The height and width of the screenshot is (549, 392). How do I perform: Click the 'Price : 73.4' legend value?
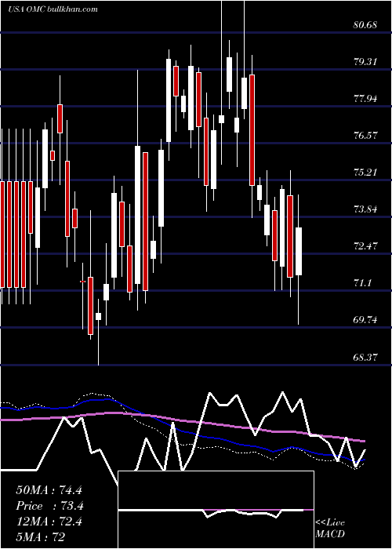click(x=49, y=506)
